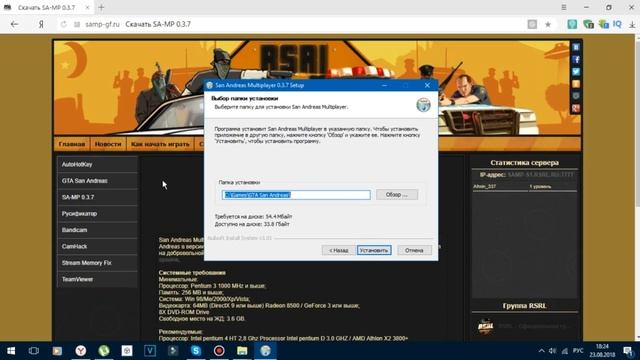
Task: Click the SA-MP setup taskbar icon
Action: click(x=265, y=351)
